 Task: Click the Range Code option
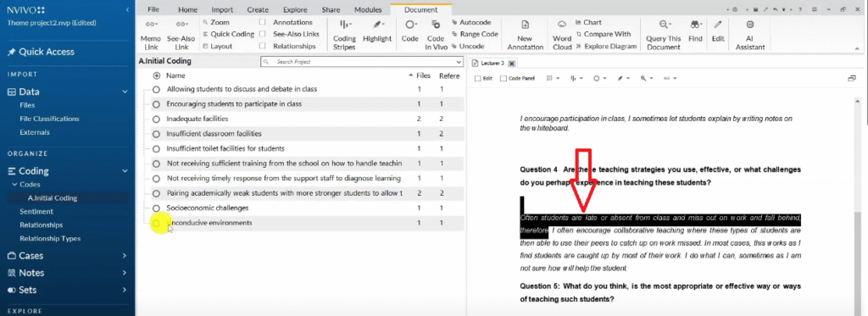coord(475,35)
